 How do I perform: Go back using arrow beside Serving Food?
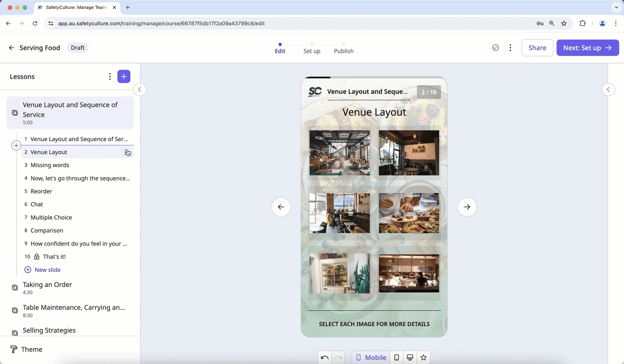(x=12, y=48)
